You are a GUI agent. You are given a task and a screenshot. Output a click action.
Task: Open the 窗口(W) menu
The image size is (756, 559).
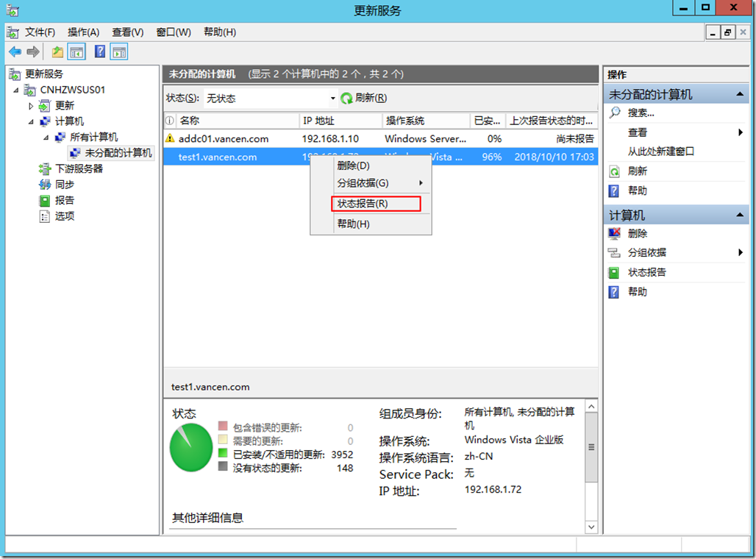(x=174, y=32)
